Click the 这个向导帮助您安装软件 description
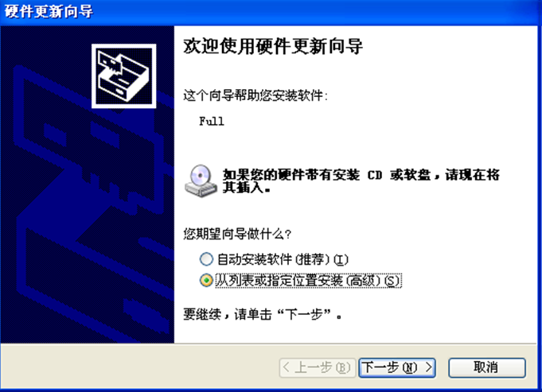Viewport: 542px width, 392px height. click(x=255, y=95)
